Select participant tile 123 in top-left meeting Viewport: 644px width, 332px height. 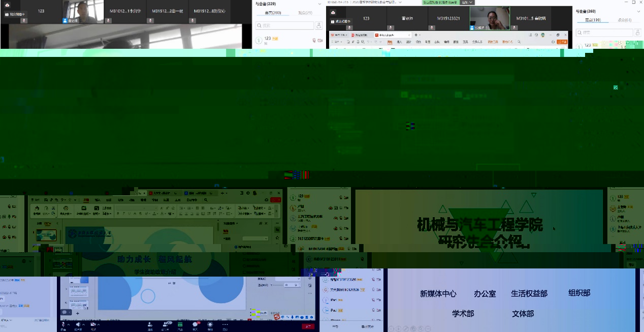(41, 11)
